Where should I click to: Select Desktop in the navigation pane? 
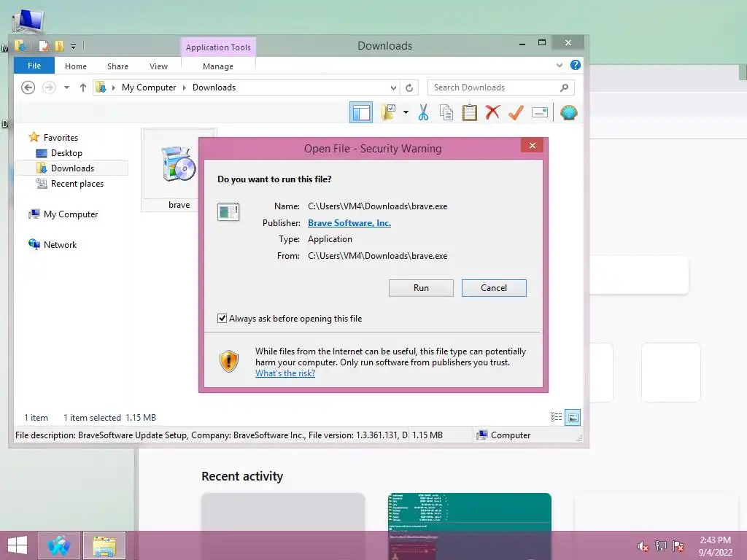coord(66,153)
